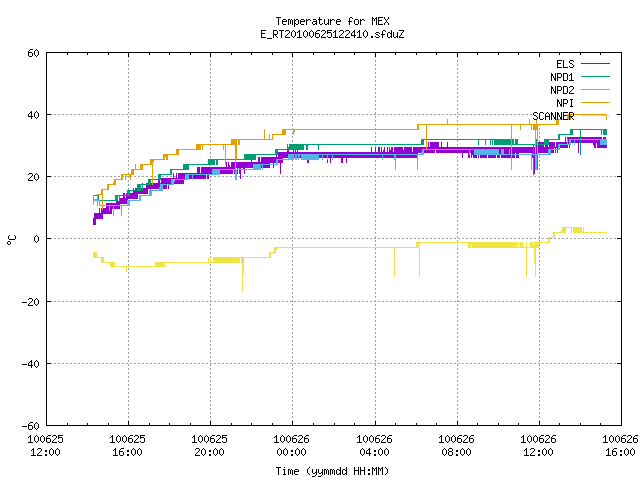
Task: Click the °C y-axis unit label
Action: click(11, 240)
